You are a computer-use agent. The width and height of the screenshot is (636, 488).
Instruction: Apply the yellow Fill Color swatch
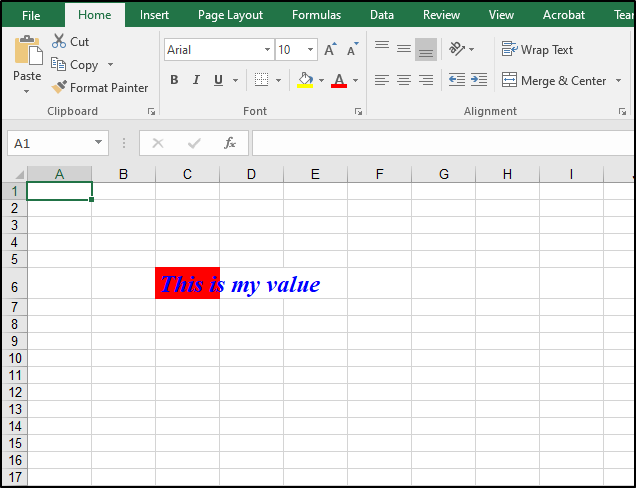click(x=306, y=80)
